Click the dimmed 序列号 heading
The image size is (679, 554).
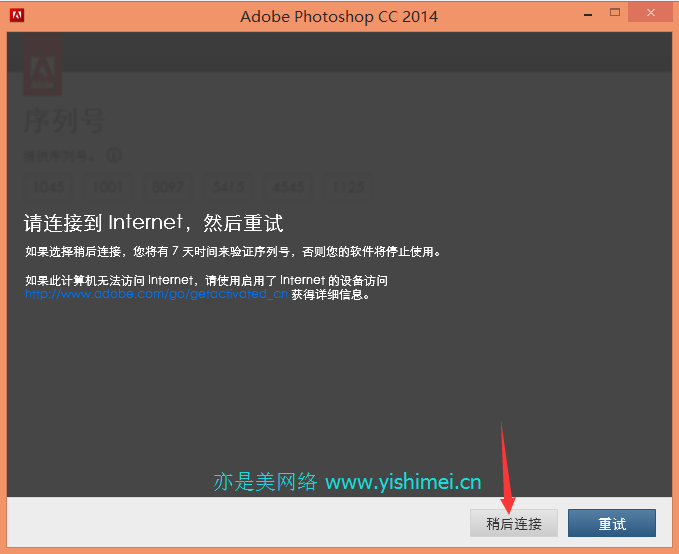(64, 121)
